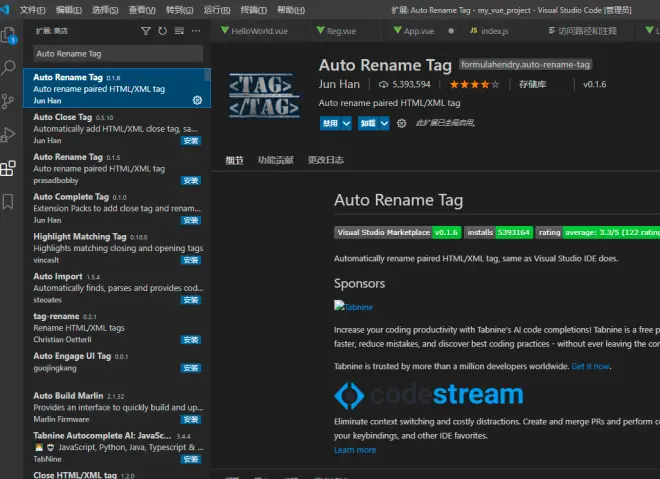Install Tabnine Autocomplete AI extension
The image size is (660, 479).
click(191, 459)
